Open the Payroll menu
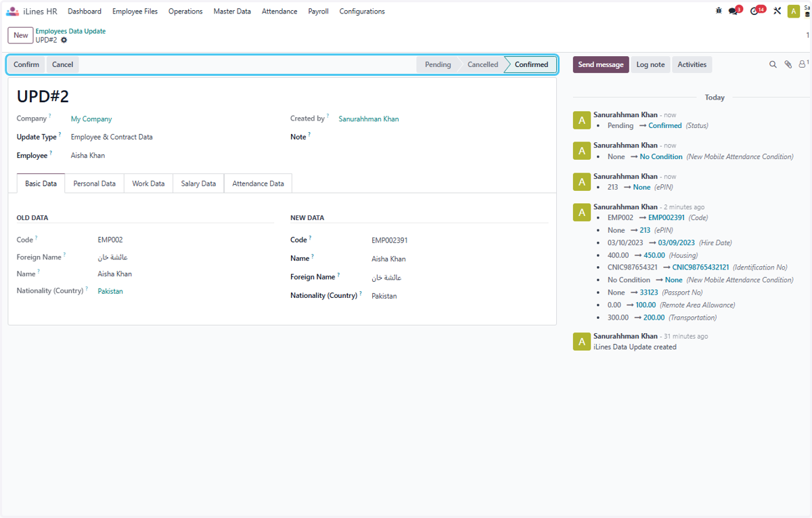 pos(318,12)
